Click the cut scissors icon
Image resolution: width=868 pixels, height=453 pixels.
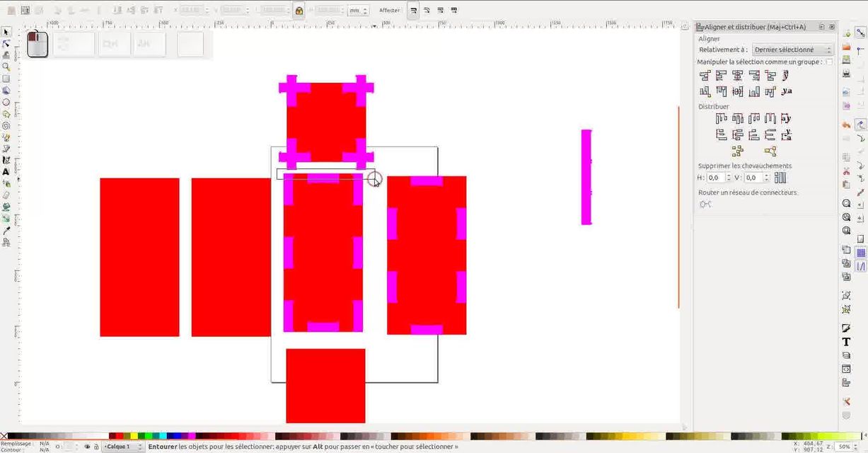846,171
